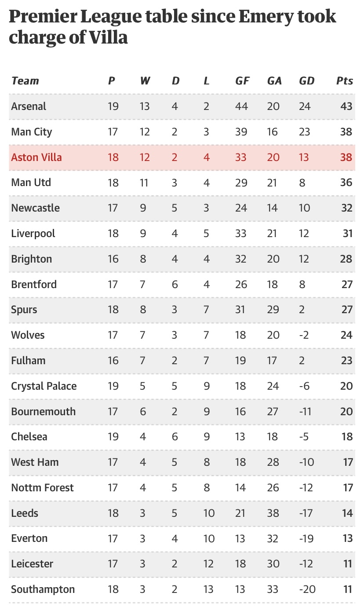Click the Team column header
364x607 pixels.
(25, 81)
